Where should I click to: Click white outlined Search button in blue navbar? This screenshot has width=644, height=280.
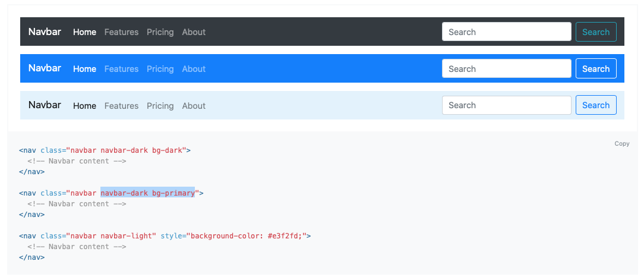coord(596,68)
